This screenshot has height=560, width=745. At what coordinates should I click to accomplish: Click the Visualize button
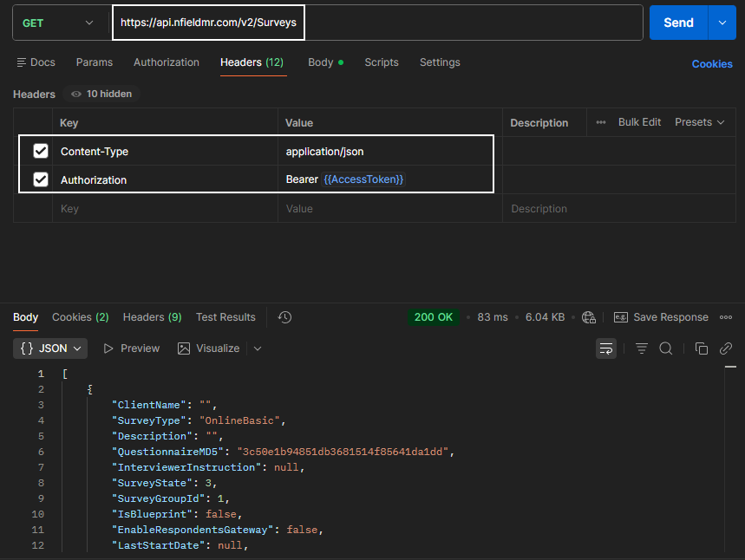tap(208, 348)
